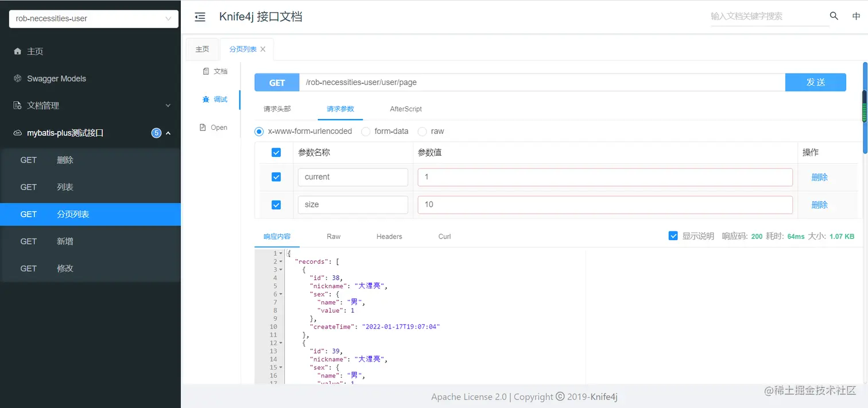Collapse the mybatis-plus测试接口 group chevron

click(168, 133)
